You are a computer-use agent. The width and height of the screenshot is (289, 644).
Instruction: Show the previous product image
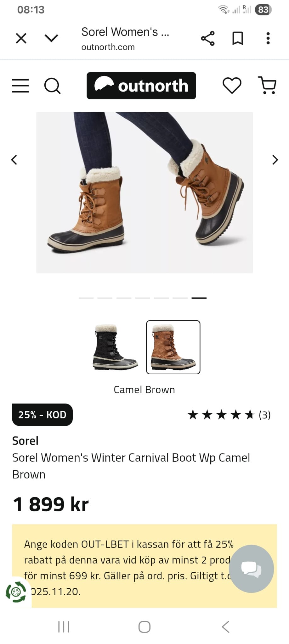pos(14,160)
